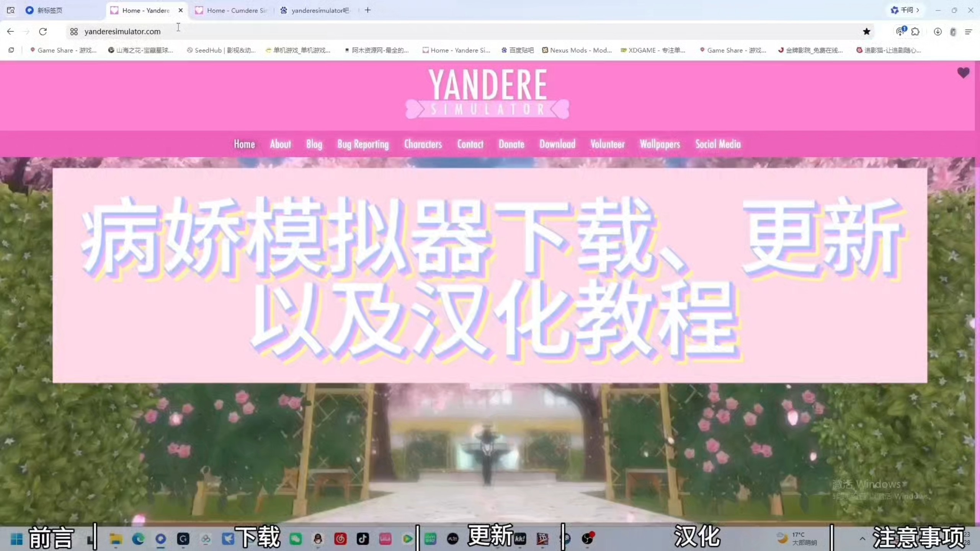
Task: Open the tab search icon at top left
Action: [11, 10]
